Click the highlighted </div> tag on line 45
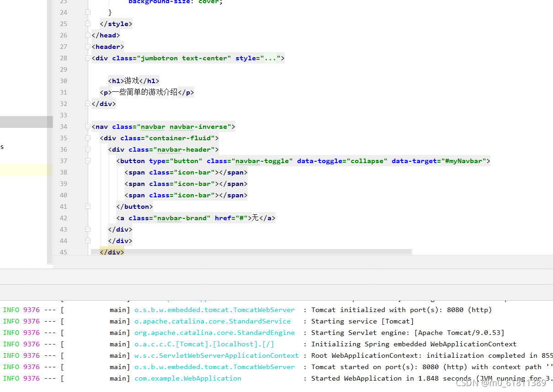 tap(112, 252)
